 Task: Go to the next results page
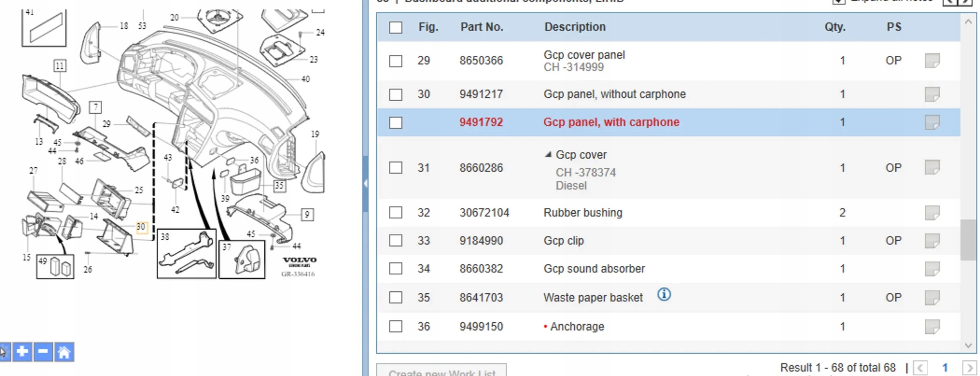pos(969,368)
